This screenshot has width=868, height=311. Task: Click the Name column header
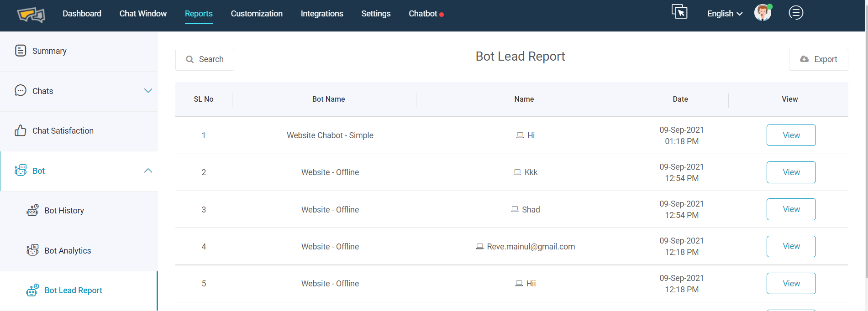click(x=524, y=99)
